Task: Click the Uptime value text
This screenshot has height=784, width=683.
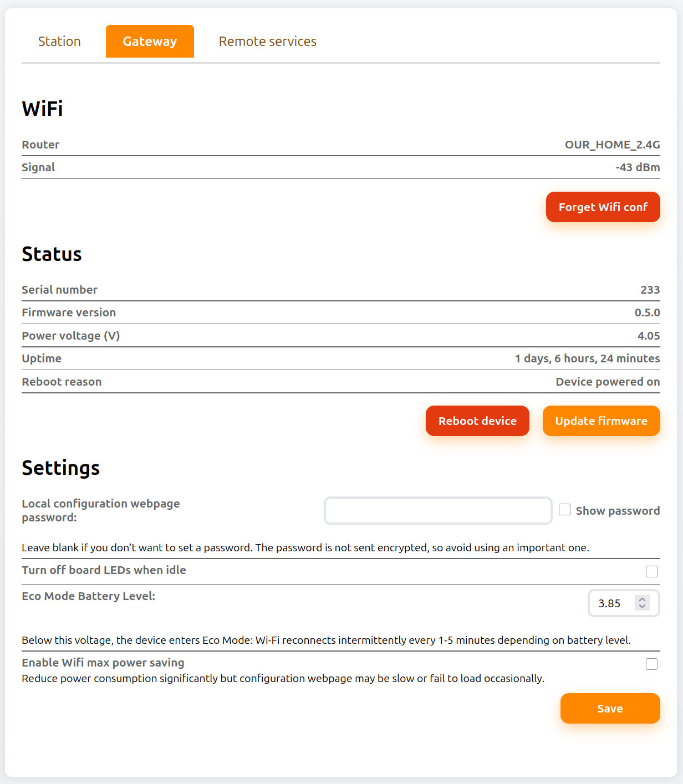Action: (x=587, y=358)
